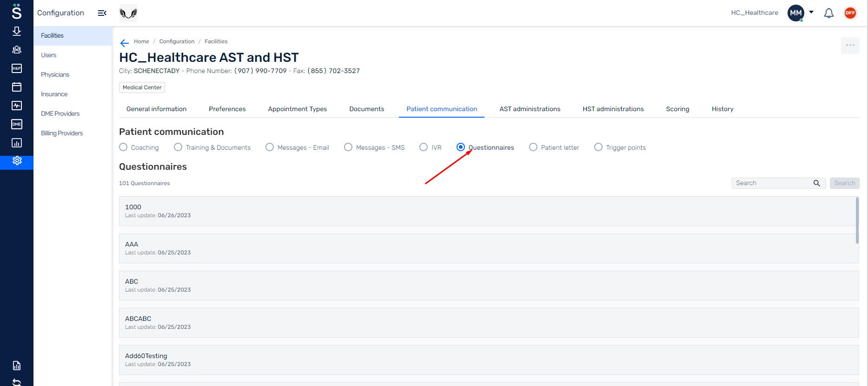Click the magnifier icon in Search box
Image resolution: width=868 pixels, height=386 pixels.
coord(816,183)
